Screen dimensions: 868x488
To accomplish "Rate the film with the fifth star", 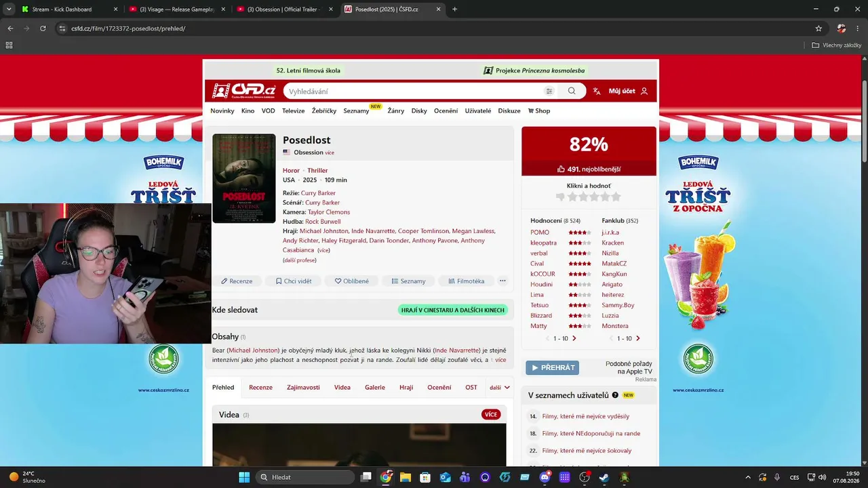I will (616, 197).
